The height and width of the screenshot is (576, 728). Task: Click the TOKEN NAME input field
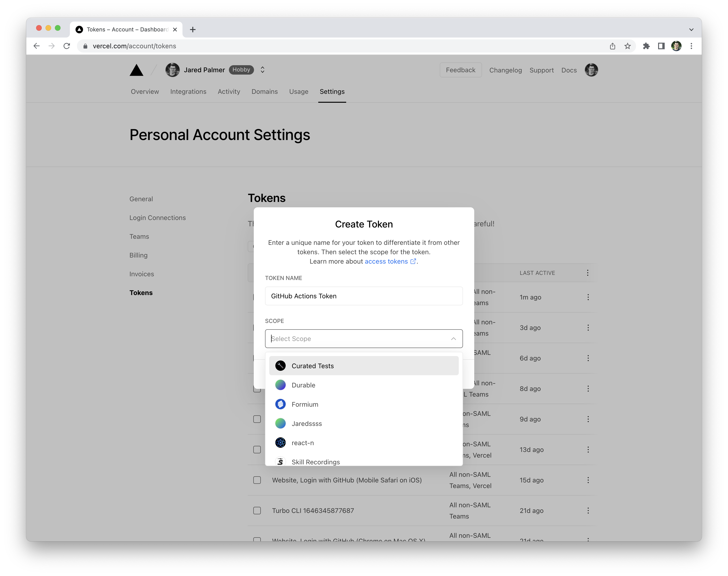[x=364, y=295]
